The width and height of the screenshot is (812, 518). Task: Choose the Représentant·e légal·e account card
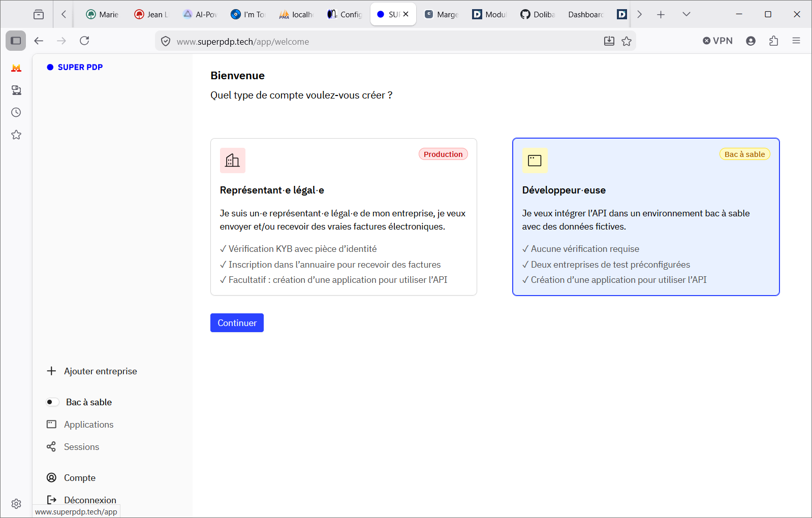point(343,217)
